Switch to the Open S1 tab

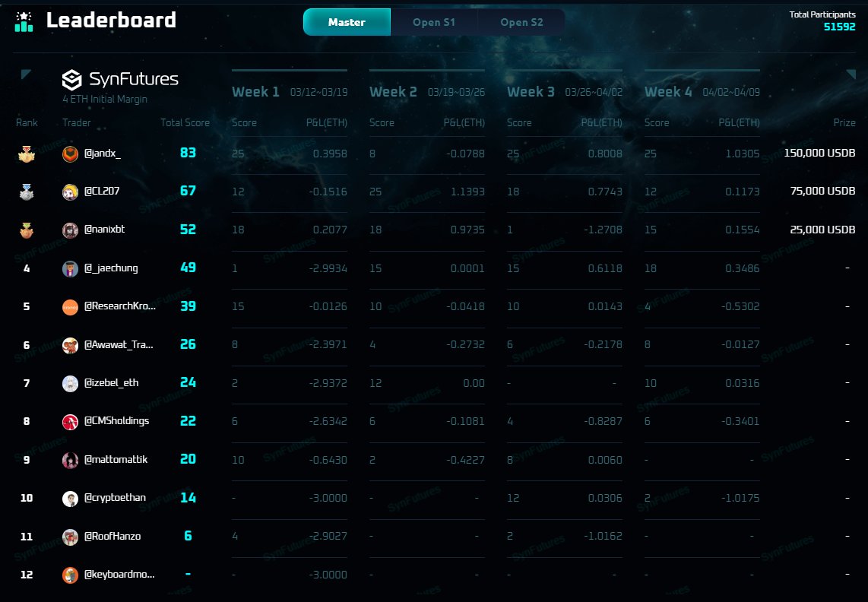434,22
